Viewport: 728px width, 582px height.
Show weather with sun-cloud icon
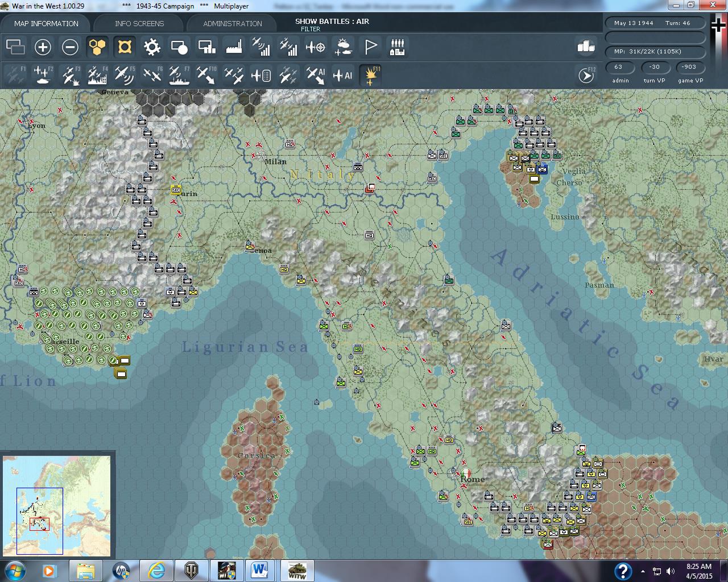(x=343, y=47)
